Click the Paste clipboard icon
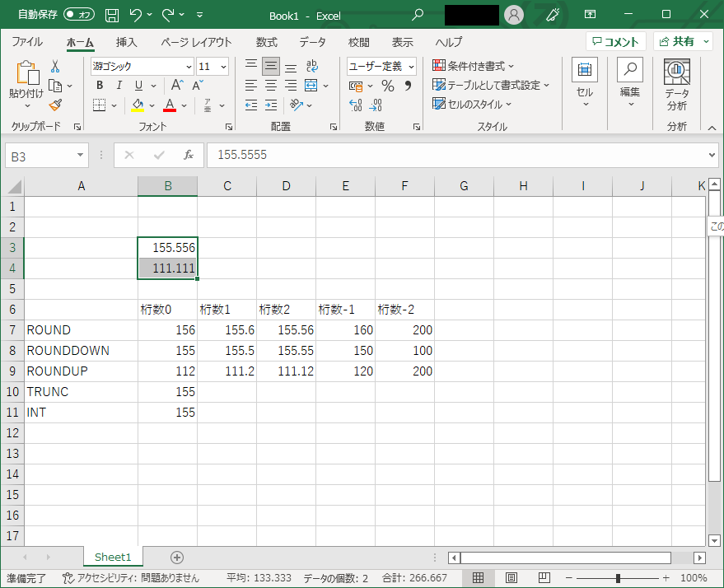 click(27, 73)
